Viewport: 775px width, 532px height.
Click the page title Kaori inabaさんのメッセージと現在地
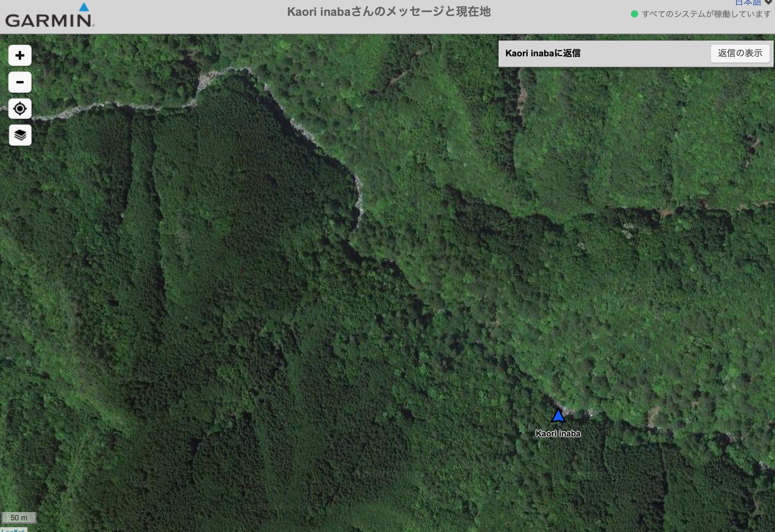click(389, 12)
